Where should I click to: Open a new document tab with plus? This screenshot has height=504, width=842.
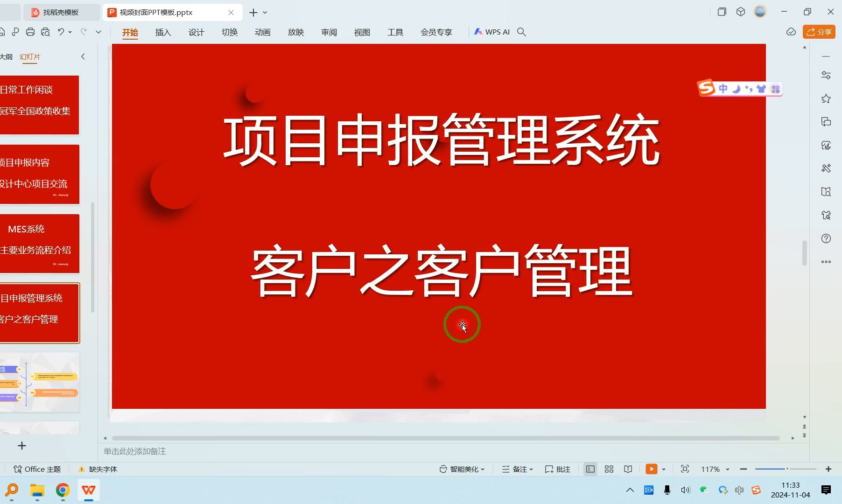pos(253,13)
